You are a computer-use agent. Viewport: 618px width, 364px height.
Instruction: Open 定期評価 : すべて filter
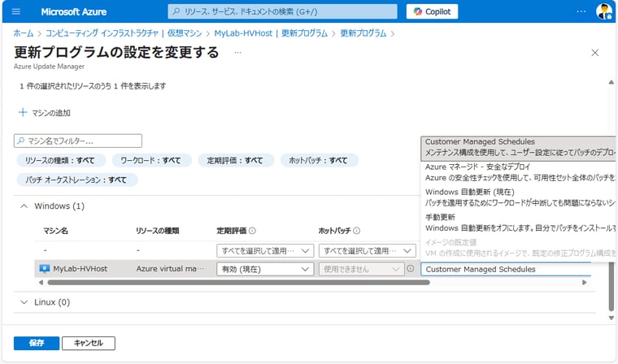(235, 160)
